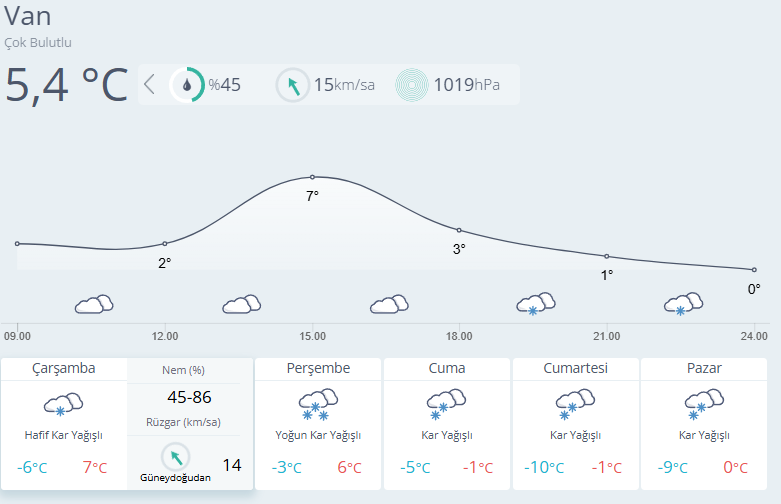Screen dimensions: 781x504
Task: Click the 1° point on temperature curve
Action: pos(606,256)
